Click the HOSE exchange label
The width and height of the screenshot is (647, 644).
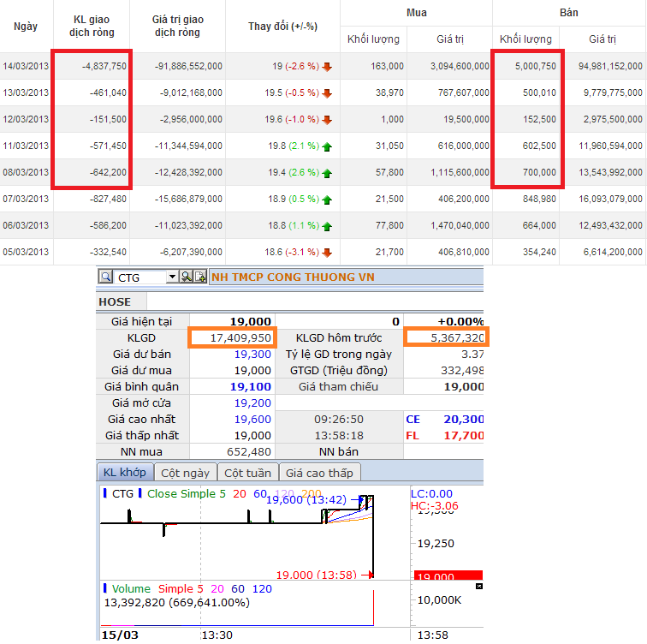(115, 301)
